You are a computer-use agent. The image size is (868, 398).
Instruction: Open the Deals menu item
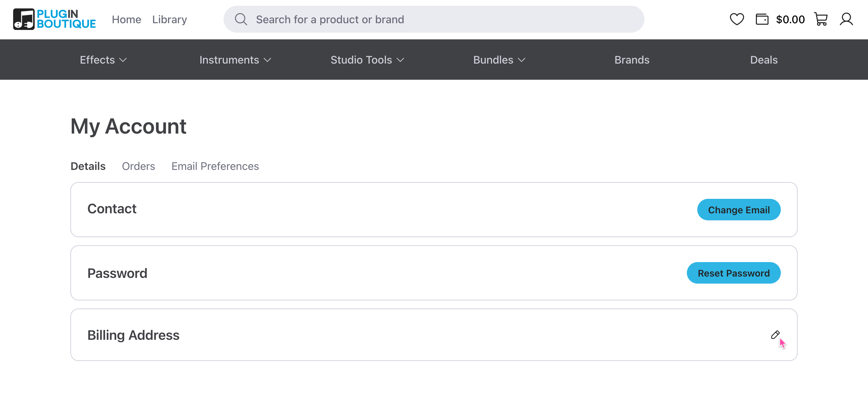pos(764,60)
